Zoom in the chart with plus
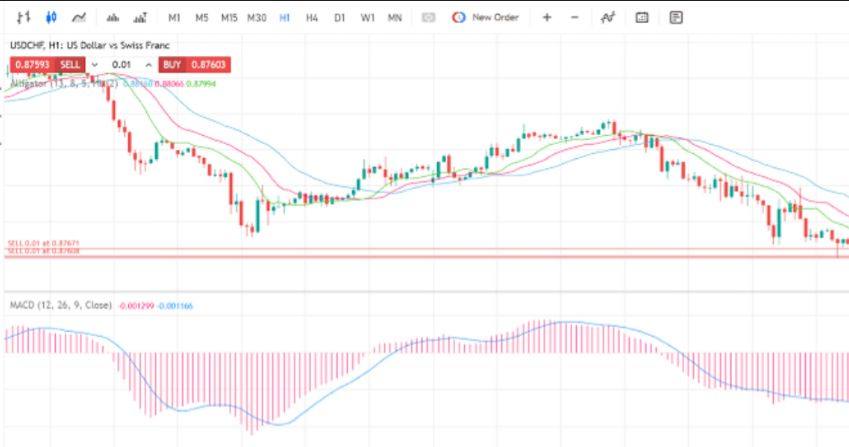Image resolution: width=849 pixels, height=447 pixels. point(547,17)
